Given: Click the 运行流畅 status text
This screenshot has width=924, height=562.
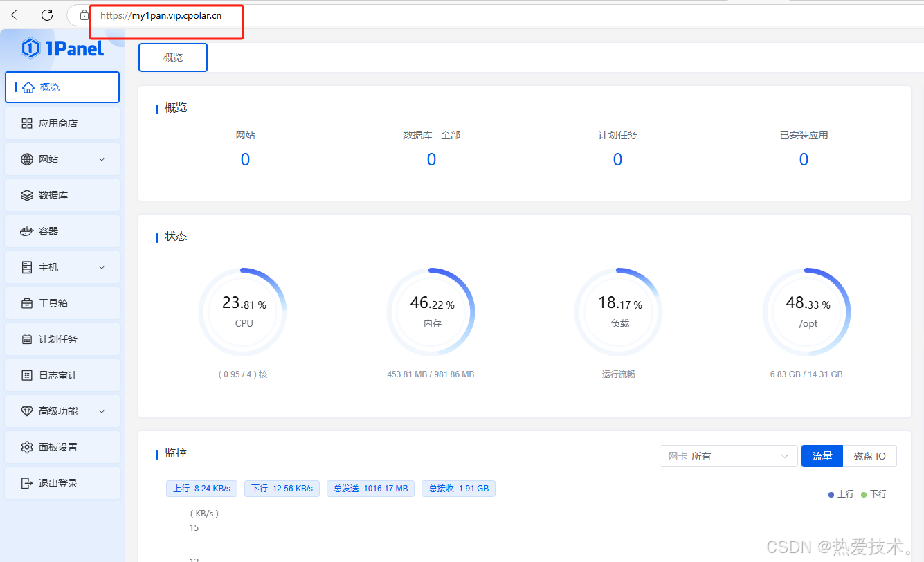Looking at the screenshot, I should [x=619, y=374].
